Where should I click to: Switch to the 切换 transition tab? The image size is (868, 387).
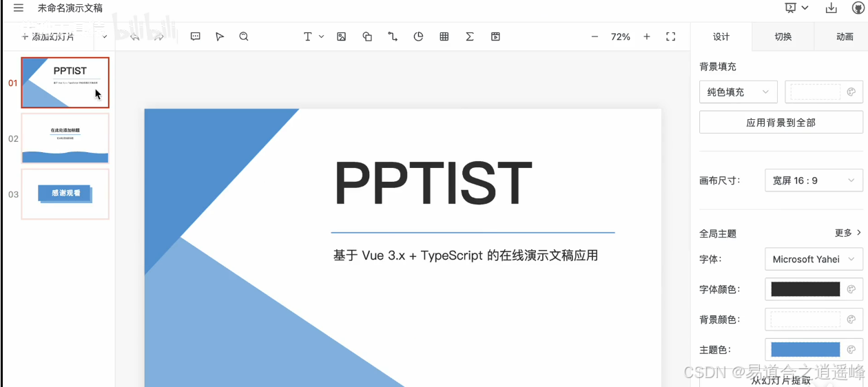point(783,36)
